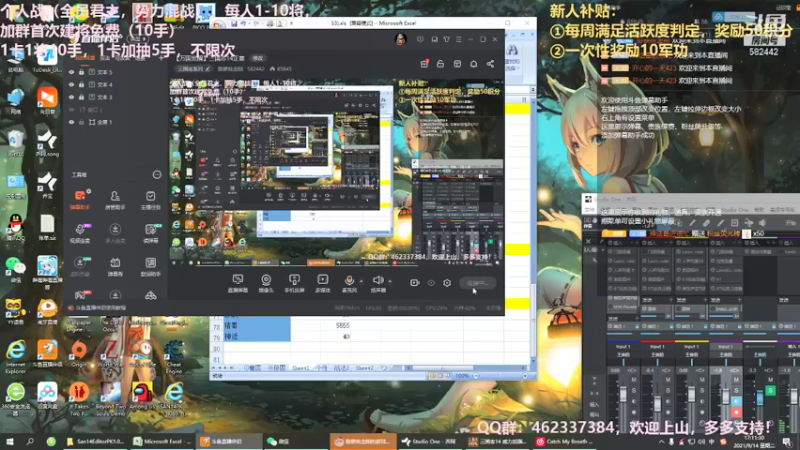Hide the 文本 3 source layer

click(71, 97)
